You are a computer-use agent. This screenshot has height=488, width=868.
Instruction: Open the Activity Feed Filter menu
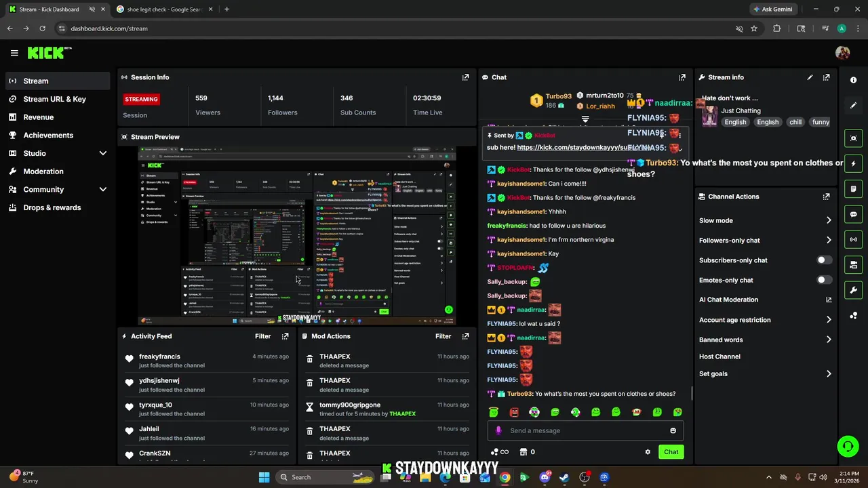point(263,336)
